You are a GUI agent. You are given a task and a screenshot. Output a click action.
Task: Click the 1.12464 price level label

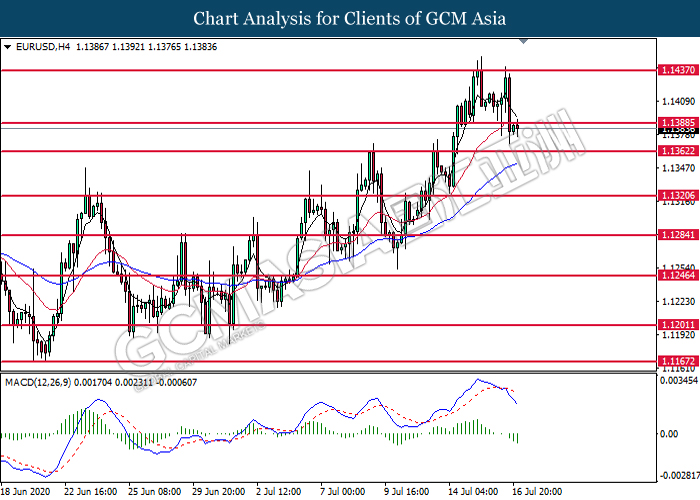point(673,276)
